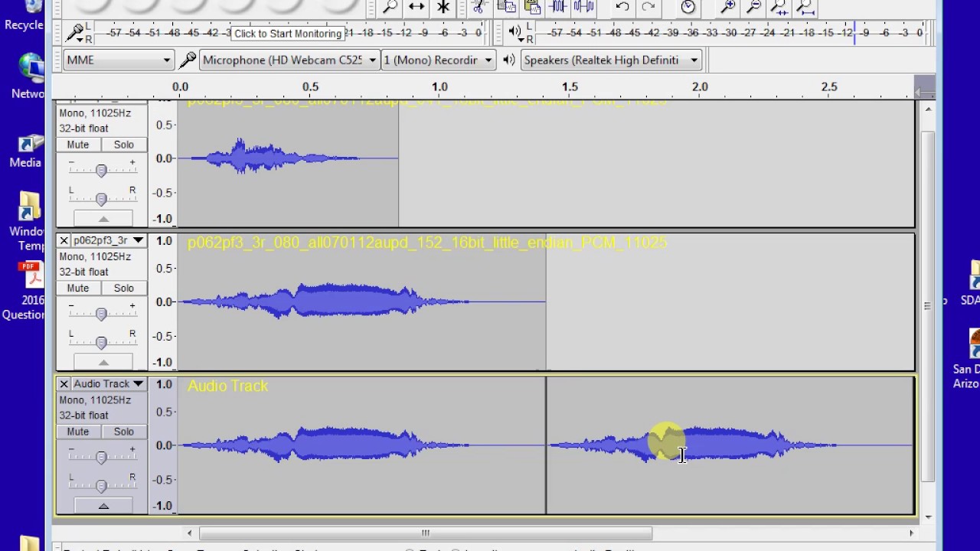Click the Redo arrow icon

(648, 7)
